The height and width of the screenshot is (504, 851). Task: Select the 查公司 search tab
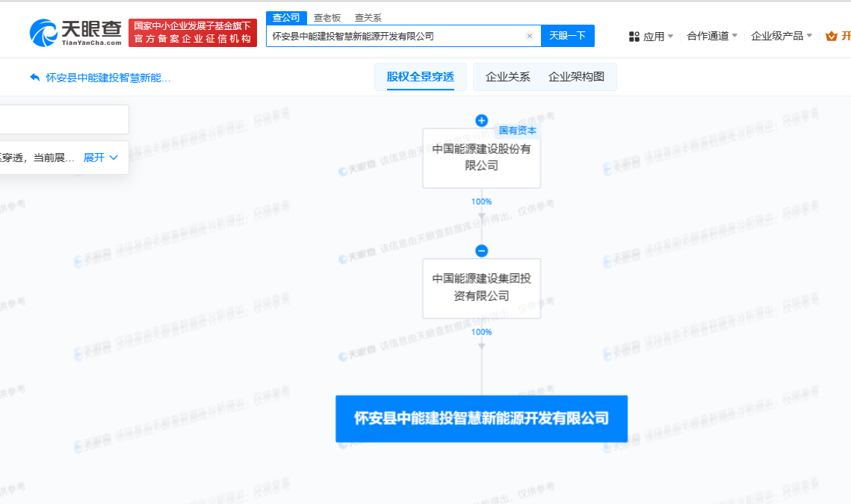pyautogui.click(x=286, y=18)
